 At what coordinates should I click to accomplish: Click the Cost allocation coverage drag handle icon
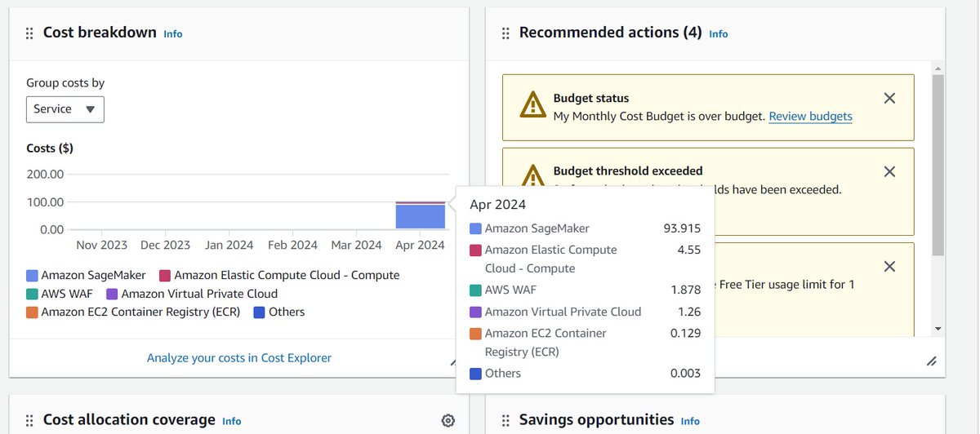[29, 420]
